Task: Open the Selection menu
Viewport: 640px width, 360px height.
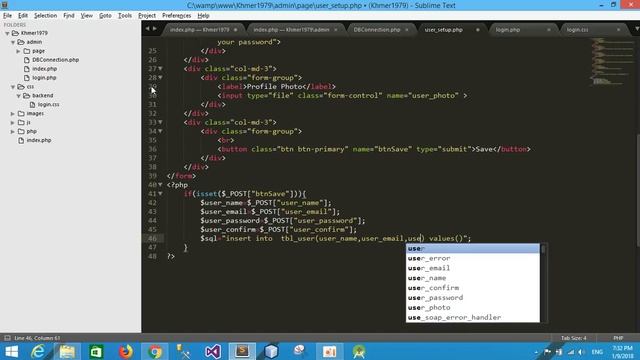Action: tap(45, 16)
